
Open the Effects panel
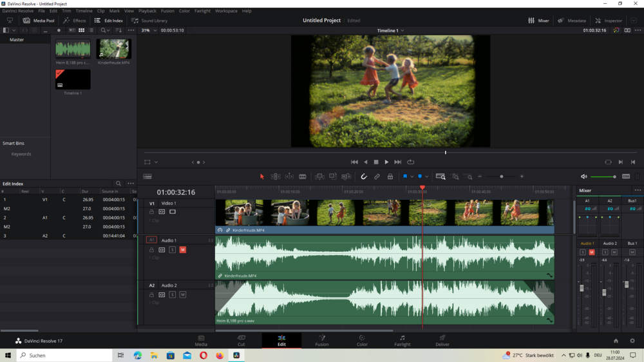coord(75,21)
